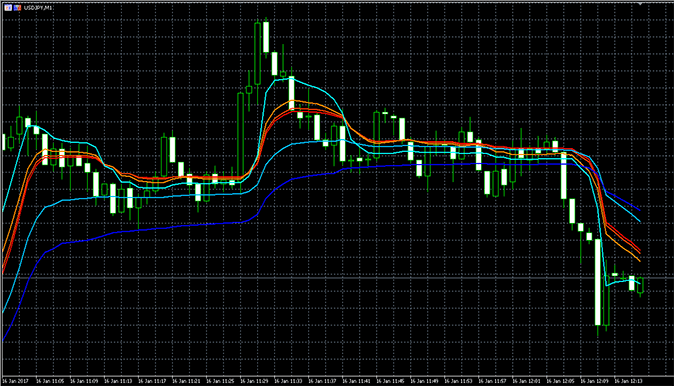Click the blue-red icon left of USDJPY,M1
Image resolution: width=674 pixels, height=386 pixels.
(x=17, y=7)
